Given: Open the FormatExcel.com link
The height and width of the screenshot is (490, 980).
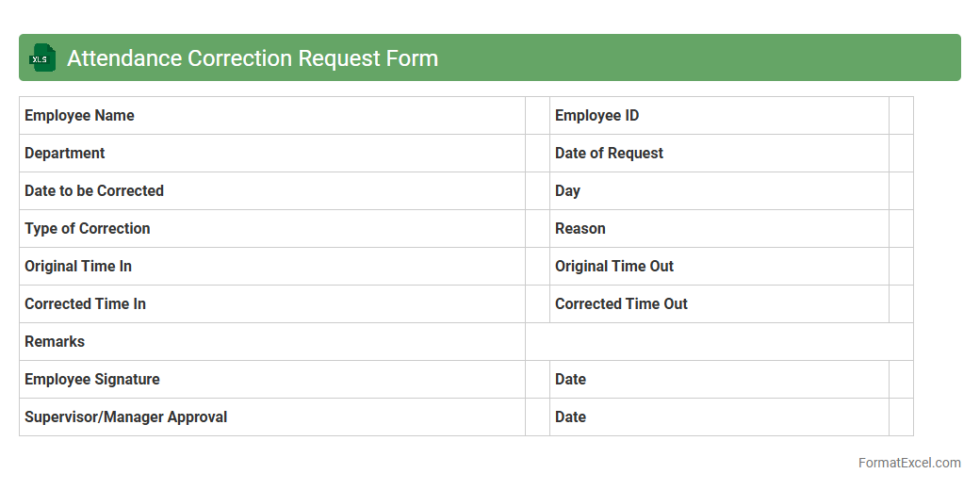Looking at the screenshot, I should pyautogui.click(x=908, y=463).
